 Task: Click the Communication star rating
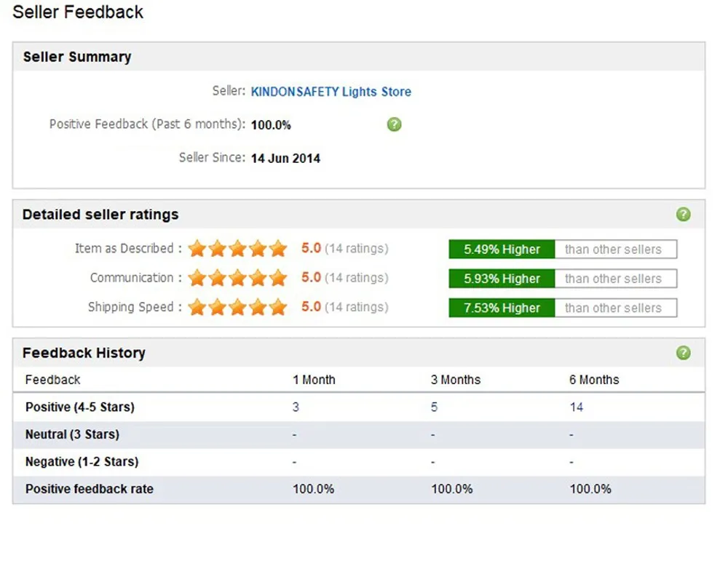237,278
